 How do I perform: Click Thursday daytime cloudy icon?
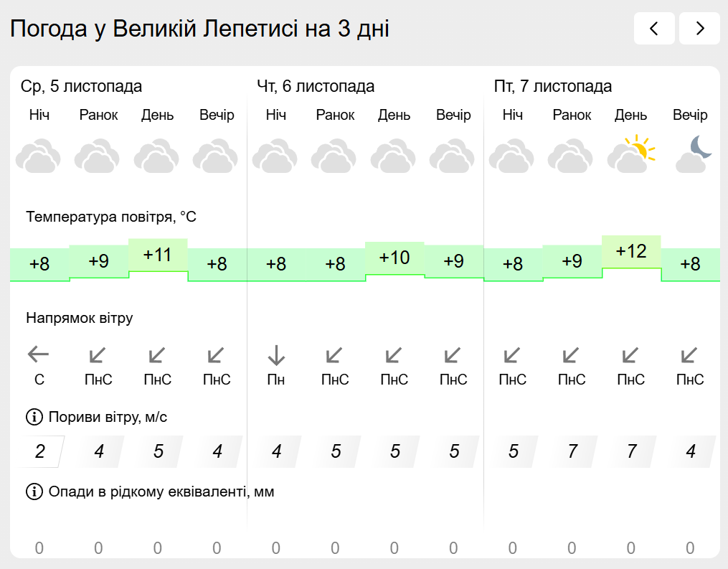click(394, 156)
